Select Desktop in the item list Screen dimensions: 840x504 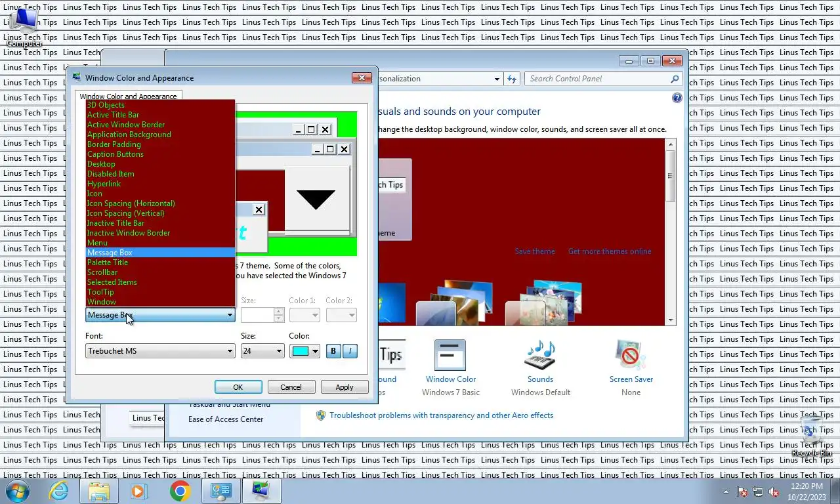tap(160, 164)
